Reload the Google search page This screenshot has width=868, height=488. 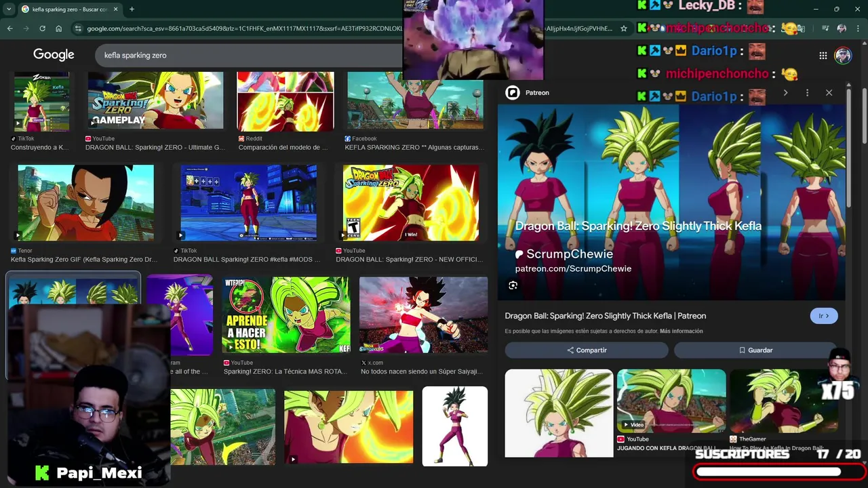coord(43,28)
